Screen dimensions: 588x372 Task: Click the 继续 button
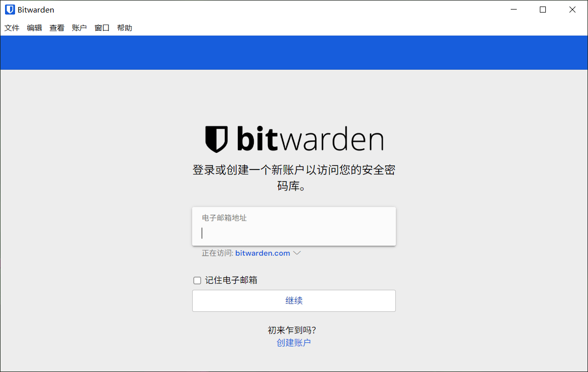[294, 301]
